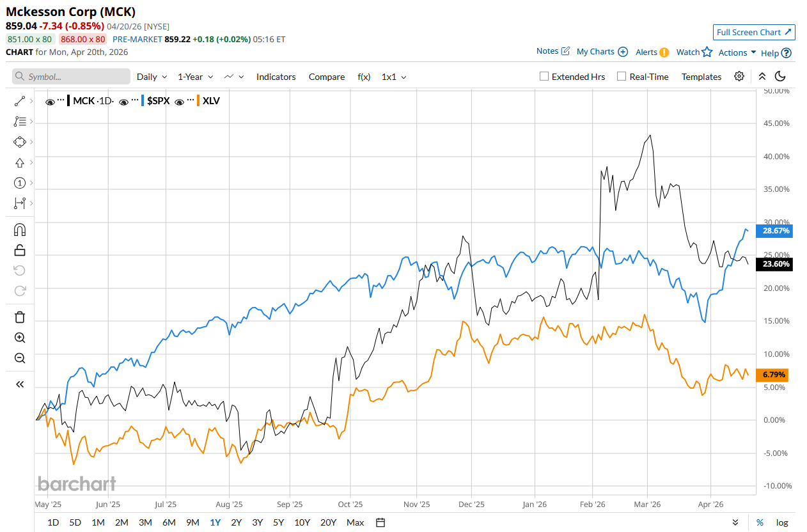The height and width of the screenshot is (532, 807).
Task: Select the 5Y time range
Action: 278,522
